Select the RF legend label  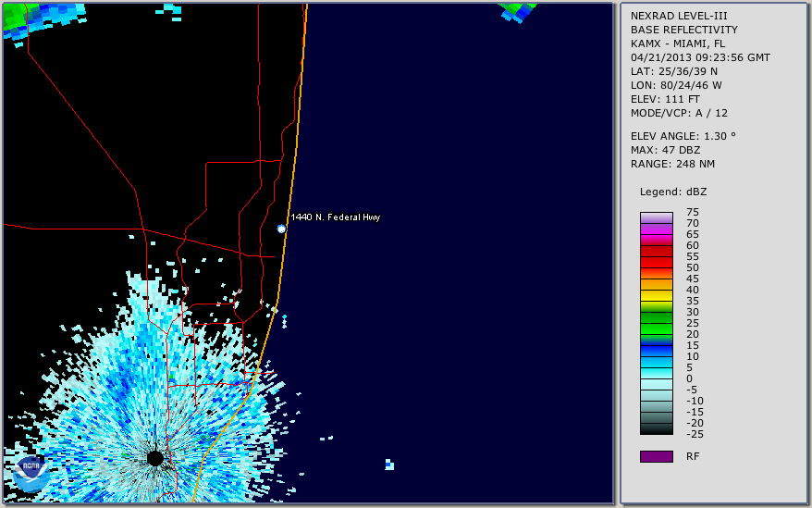693,456
